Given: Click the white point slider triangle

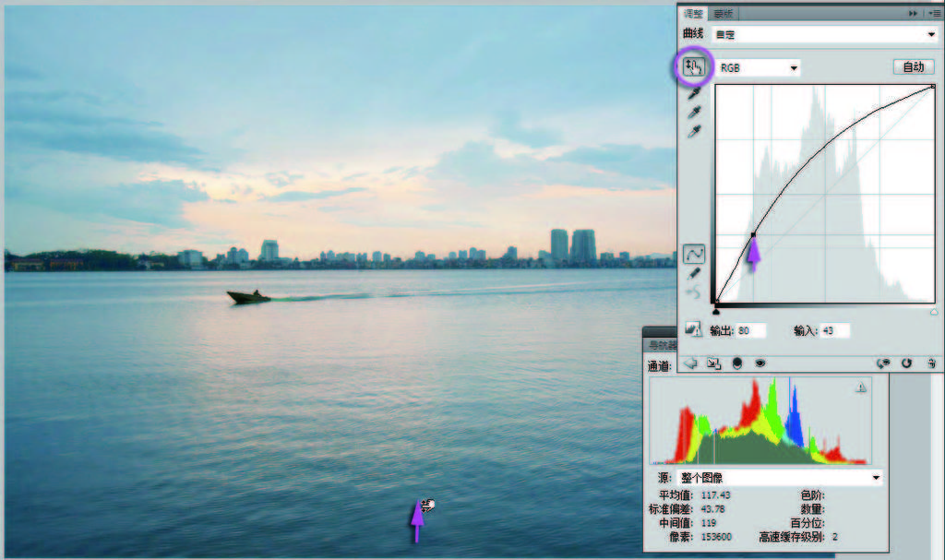Looking at the screenshot, I should pos(934,311).
